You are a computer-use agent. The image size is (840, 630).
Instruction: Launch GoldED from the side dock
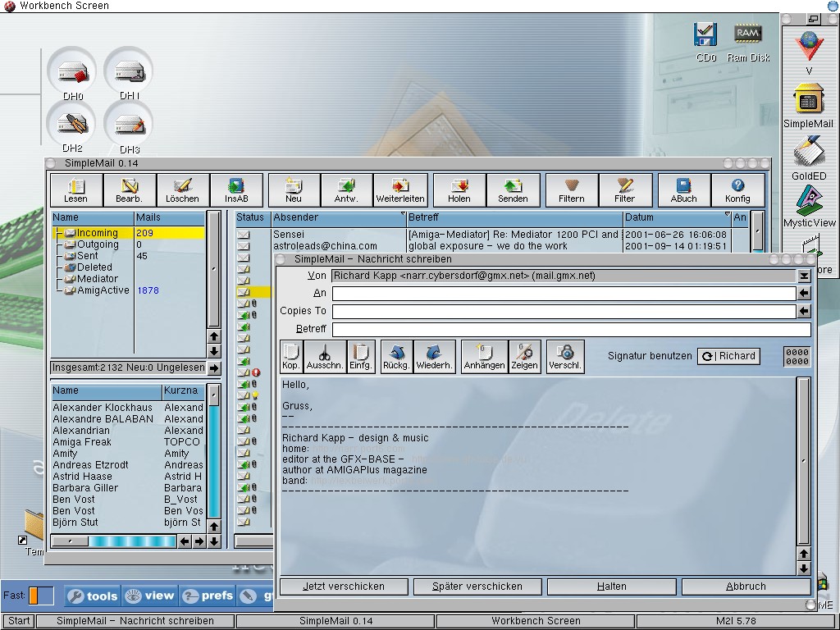pyautogui.click(x=809, y=158)
